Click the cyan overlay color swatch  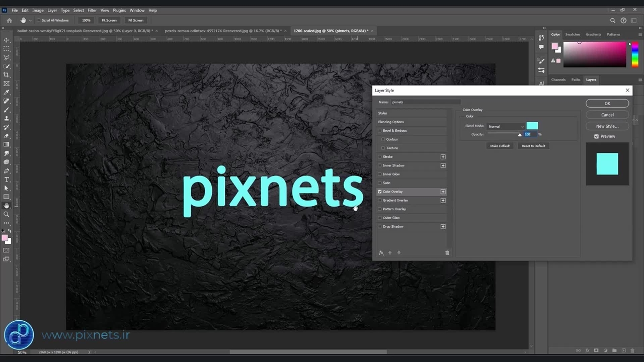[532, 126]
